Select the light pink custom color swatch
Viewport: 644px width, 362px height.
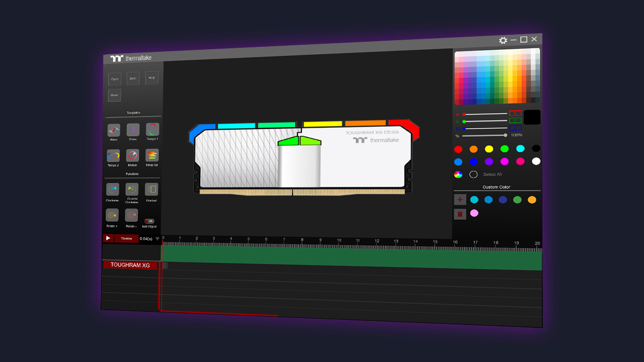[x=474, y=213]
